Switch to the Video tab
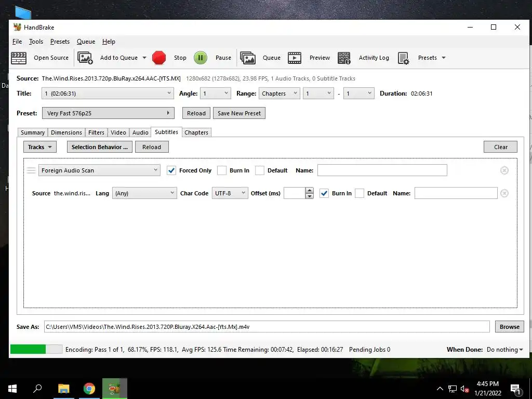Viewport: 532px width, 399px height. 118,132
